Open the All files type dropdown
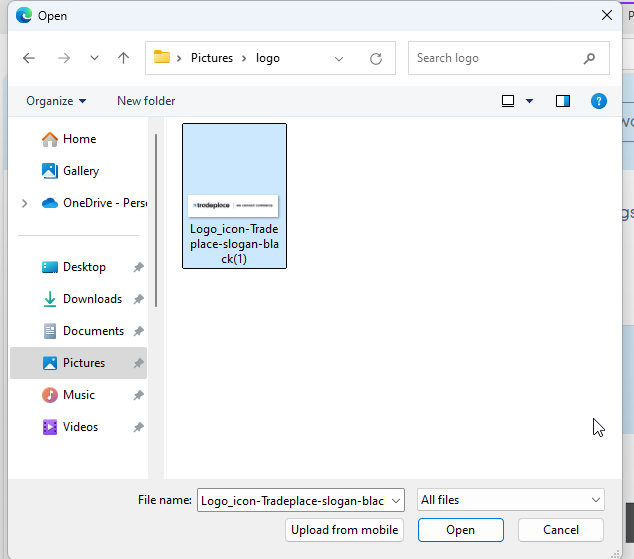 point(511,500)
